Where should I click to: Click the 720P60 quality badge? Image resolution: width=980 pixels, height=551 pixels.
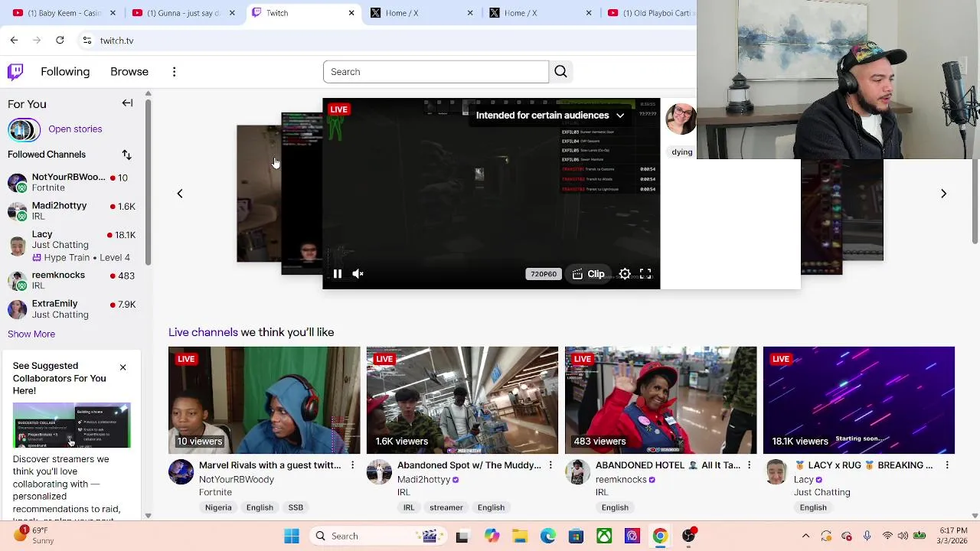pos(544,274)
